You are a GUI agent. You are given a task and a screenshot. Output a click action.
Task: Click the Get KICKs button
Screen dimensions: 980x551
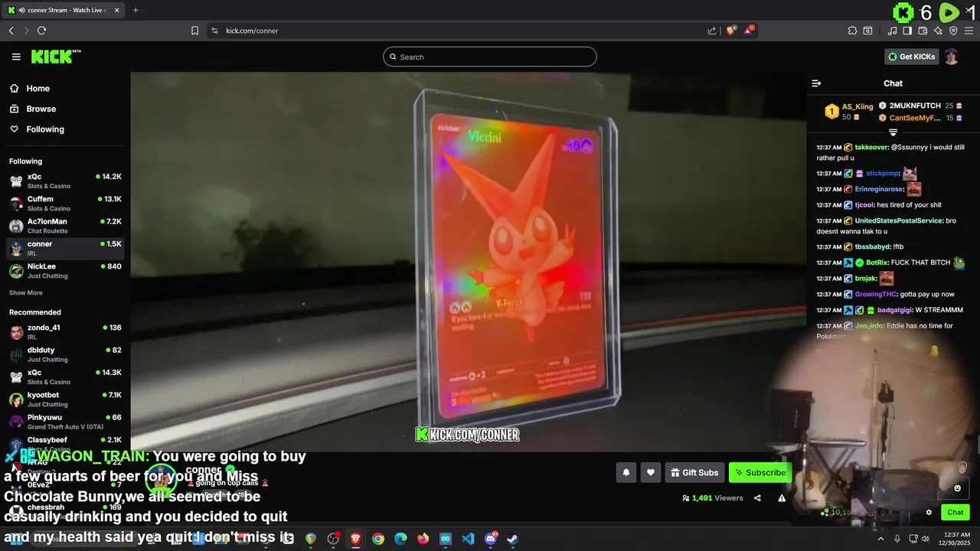tap(911, 57)
